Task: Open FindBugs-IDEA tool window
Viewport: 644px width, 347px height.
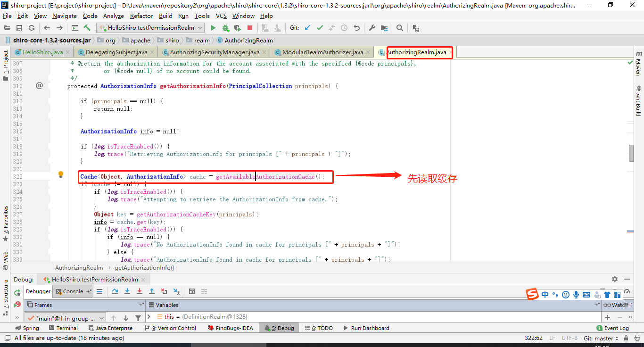Action: click(230, 328)
